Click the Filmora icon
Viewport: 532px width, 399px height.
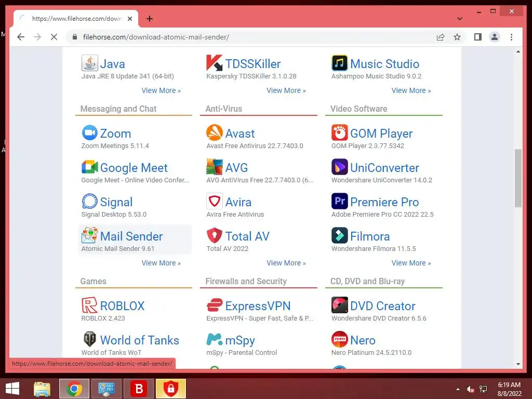point(340,235)
